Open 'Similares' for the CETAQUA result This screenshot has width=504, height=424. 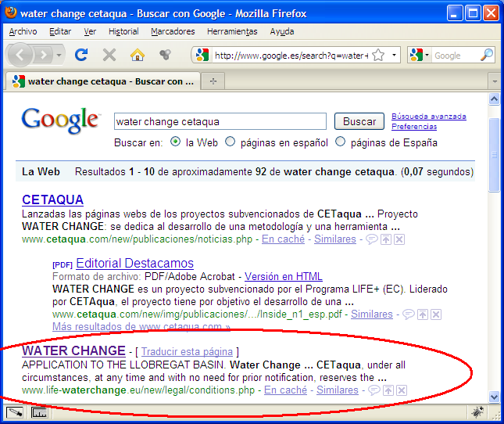tap(335, 239)
